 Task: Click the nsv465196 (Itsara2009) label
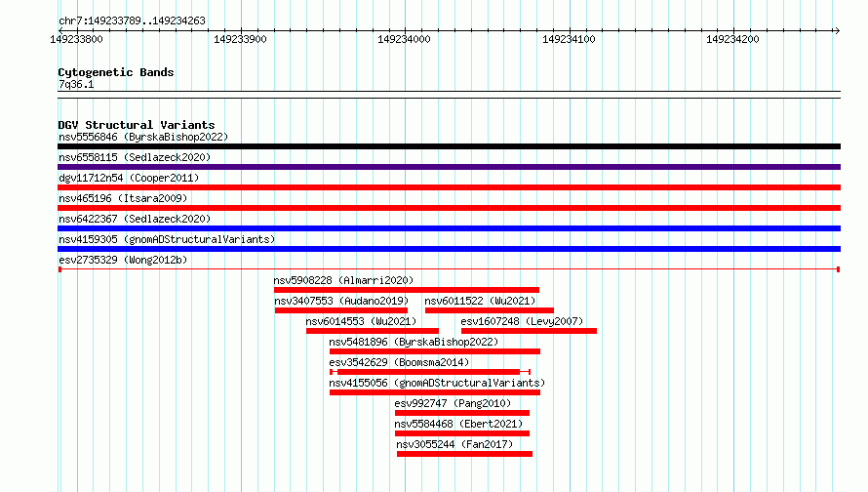click(123, 198)
